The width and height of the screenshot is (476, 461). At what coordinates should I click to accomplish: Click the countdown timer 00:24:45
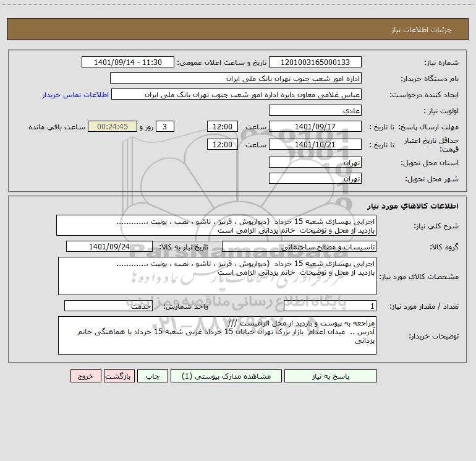(x=113, y=126)
